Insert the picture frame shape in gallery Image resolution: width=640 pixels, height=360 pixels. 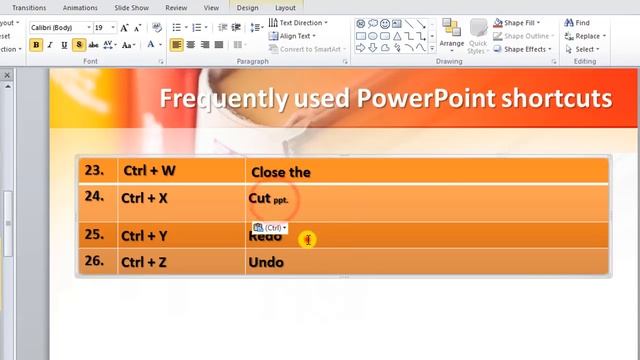click(x=397, y=24)
